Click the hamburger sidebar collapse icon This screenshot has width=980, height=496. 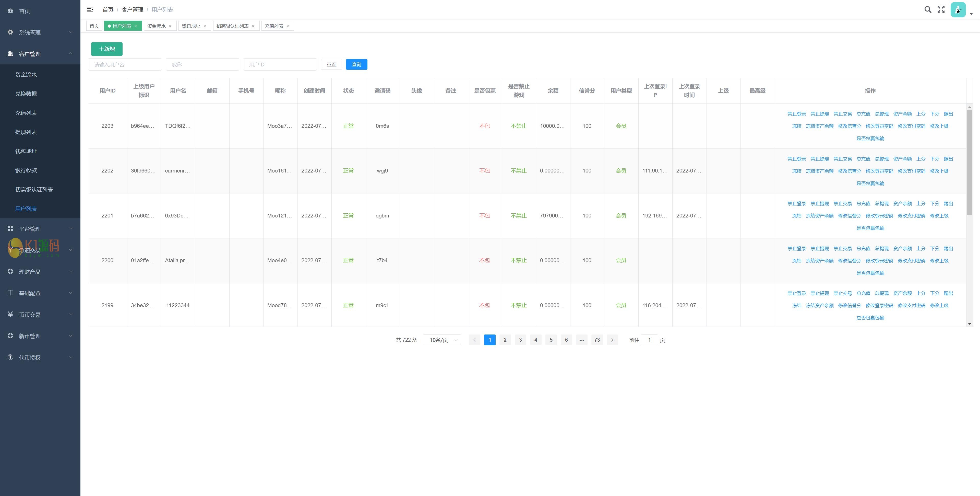(90, 9)
